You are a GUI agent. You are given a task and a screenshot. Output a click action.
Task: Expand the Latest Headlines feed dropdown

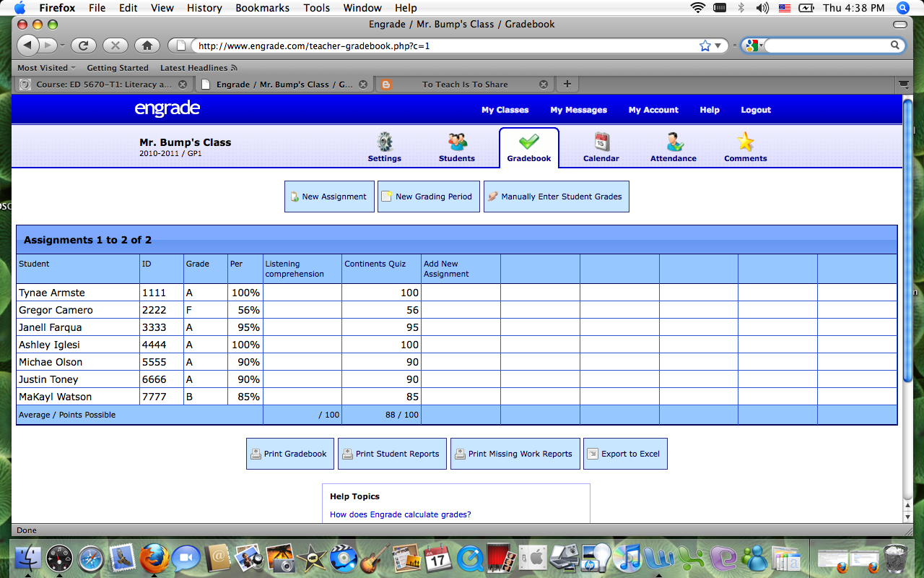coord(199,68)
